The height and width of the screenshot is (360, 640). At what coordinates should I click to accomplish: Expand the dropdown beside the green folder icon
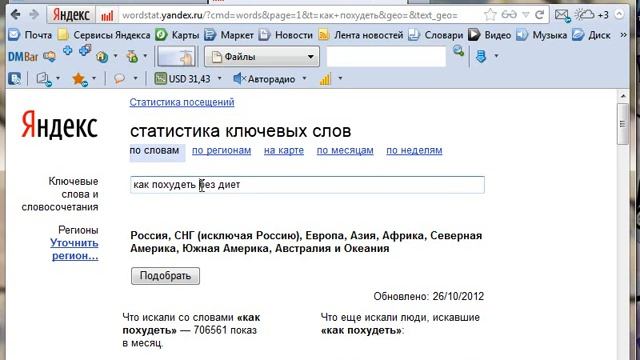[x=145, y=56]
